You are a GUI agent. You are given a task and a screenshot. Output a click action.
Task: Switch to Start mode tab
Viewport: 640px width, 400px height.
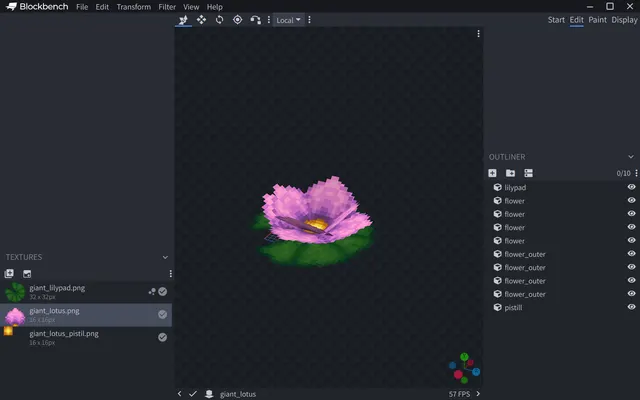[556, 20]
